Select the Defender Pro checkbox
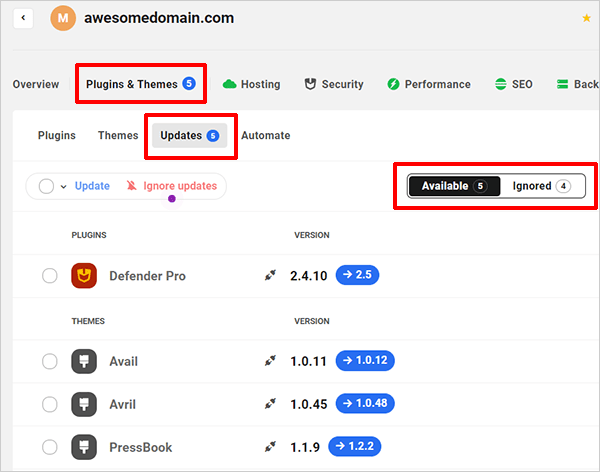 click(x=49, y=276)
